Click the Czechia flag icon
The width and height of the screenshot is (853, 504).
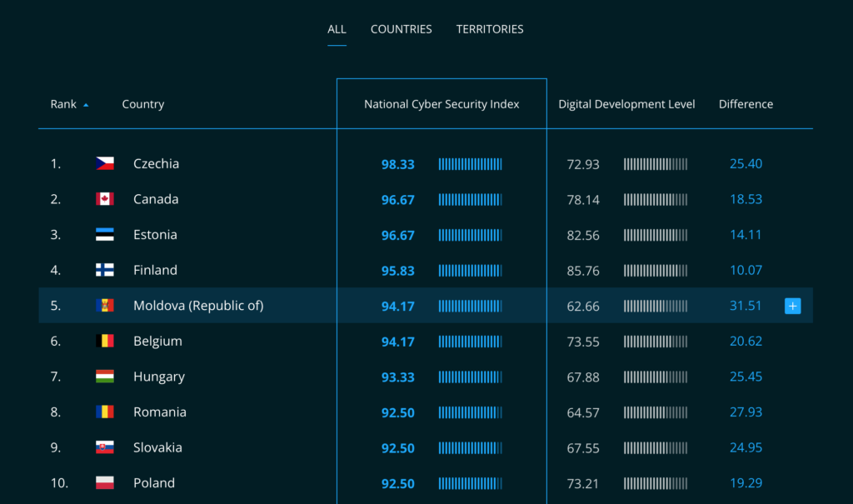pyautogui.click(x=104, y=164)
